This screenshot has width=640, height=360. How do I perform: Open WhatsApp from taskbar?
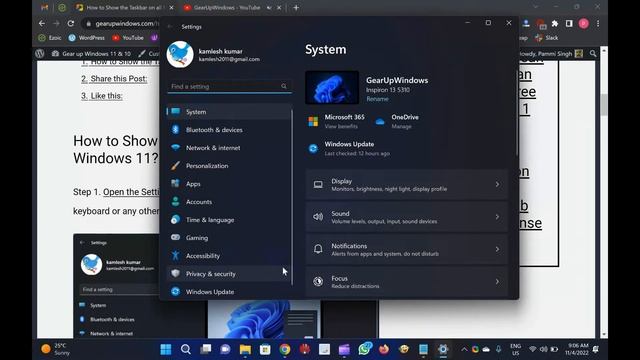[x=364, y=349]
